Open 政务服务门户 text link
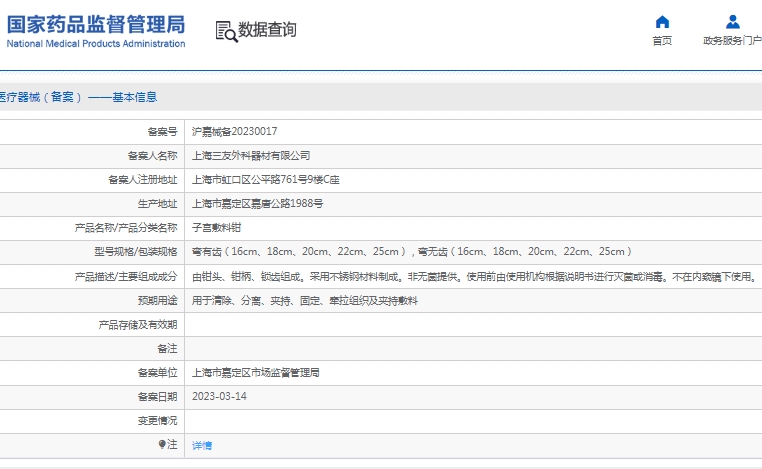The image size is (762, 469). 732,40
